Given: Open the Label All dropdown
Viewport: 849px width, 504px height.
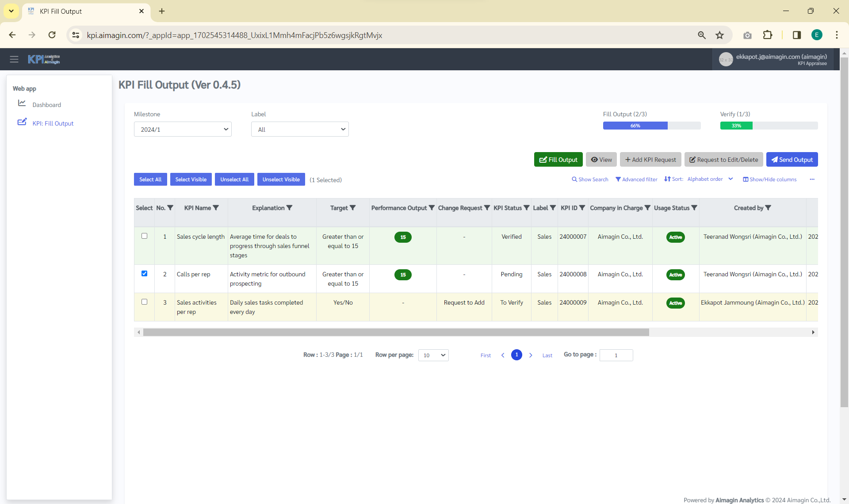Looking at the screenshot, I should 300,130.
